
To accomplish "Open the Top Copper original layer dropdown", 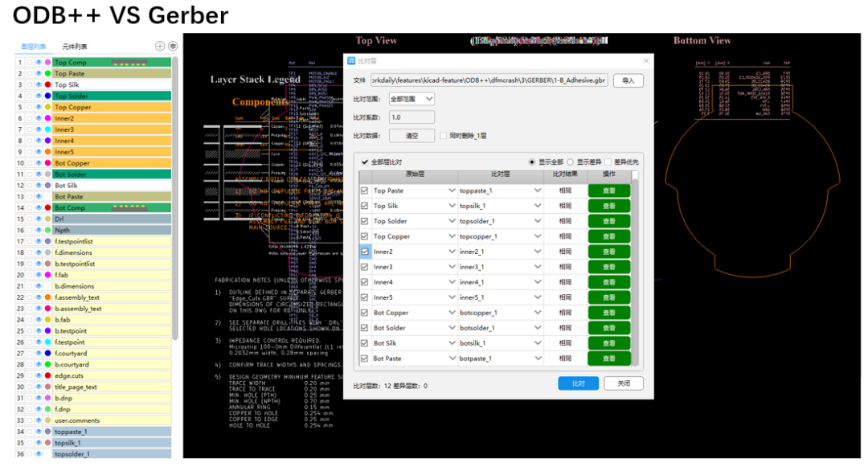I will 452,236.
